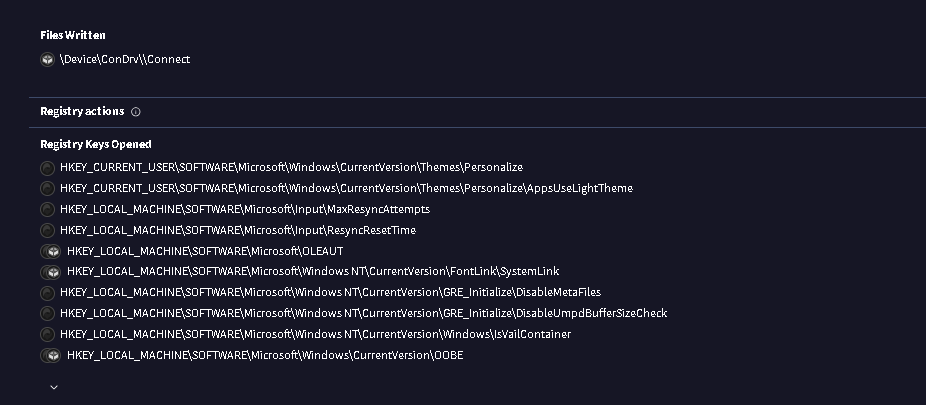The width and height of the screenshot is (926, 405).
Task: Expand more registry keys with the bottom chevron
Action: [x=54, y=386]
